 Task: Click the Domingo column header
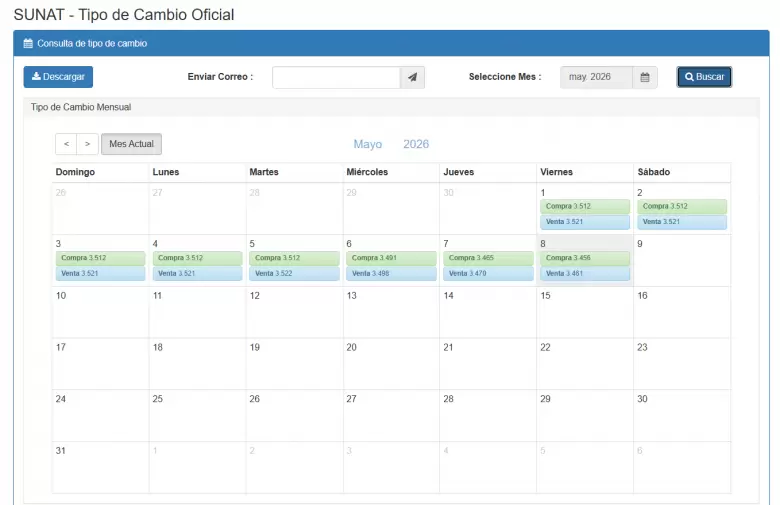click(75, 172)
